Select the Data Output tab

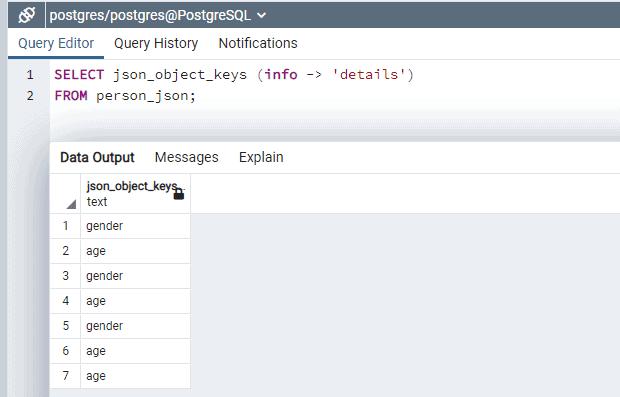click(x=97, y=157)
